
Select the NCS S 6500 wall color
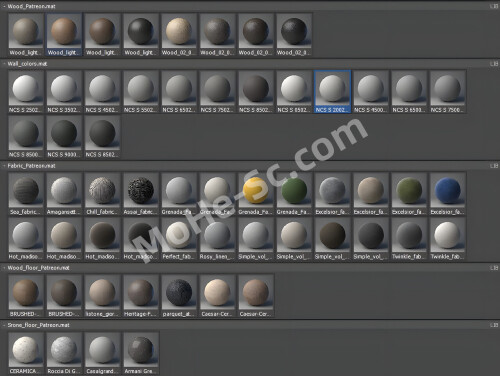(409, 92)
